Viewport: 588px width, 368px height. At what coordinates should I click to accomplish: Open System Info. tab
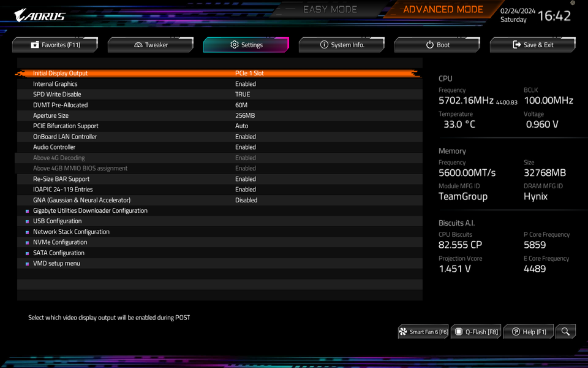[342, 45]
